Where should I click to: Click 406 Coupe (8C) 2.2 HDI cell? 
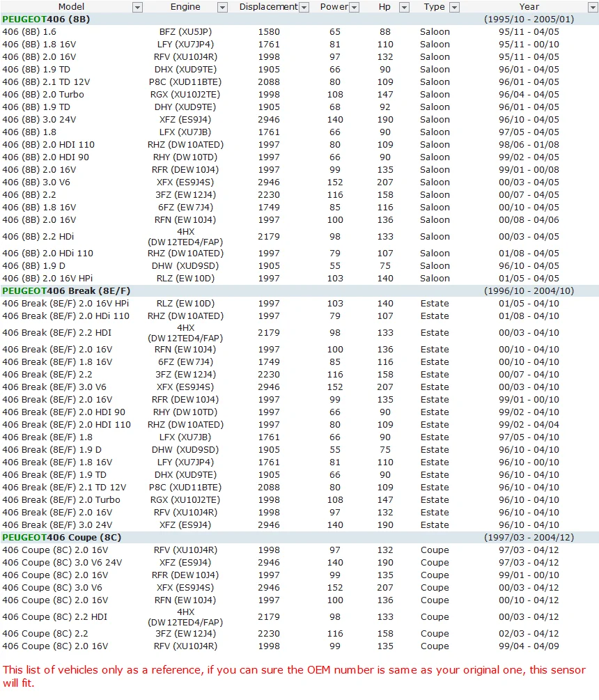point(54,616)
